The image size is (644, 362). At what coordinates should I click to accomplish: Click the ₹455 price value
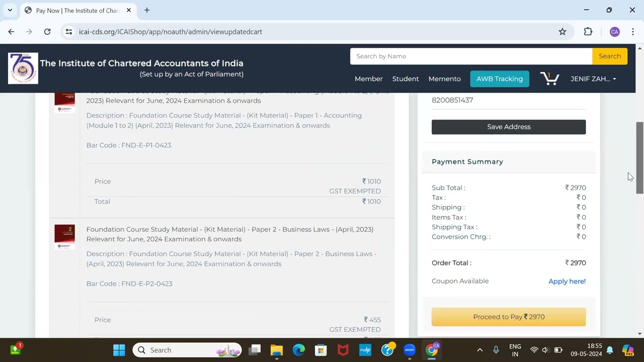click(x=372, y=320)
